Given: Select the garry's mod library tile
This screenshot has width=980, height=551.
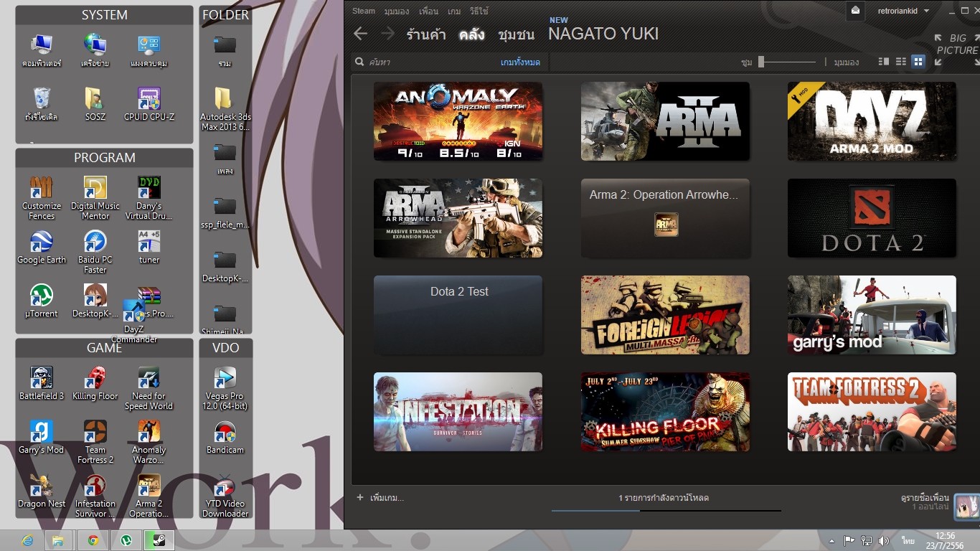Looking at the screenshot, I should pos(872,315).
